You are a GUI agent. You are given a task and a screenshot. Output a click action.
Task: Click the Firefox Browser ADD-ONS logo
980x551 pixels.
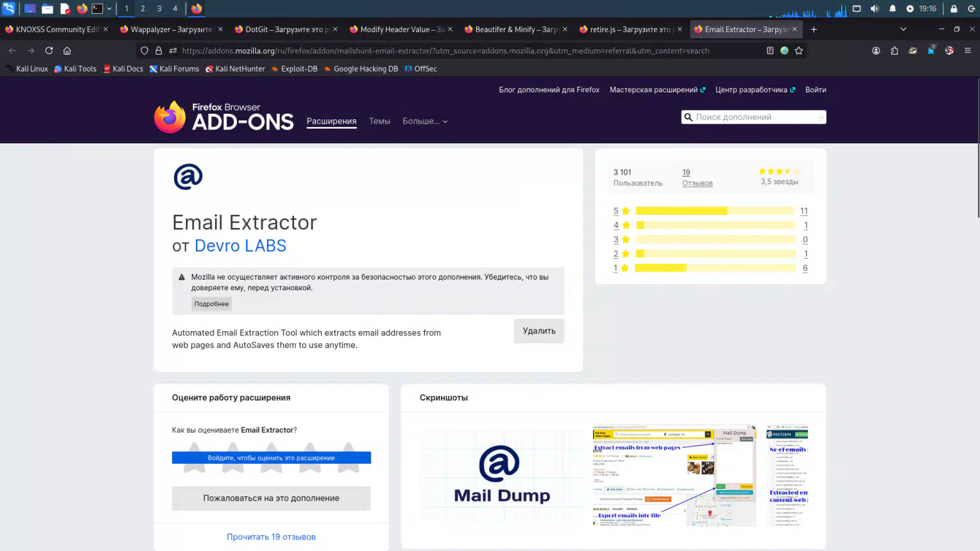[224, 117]
